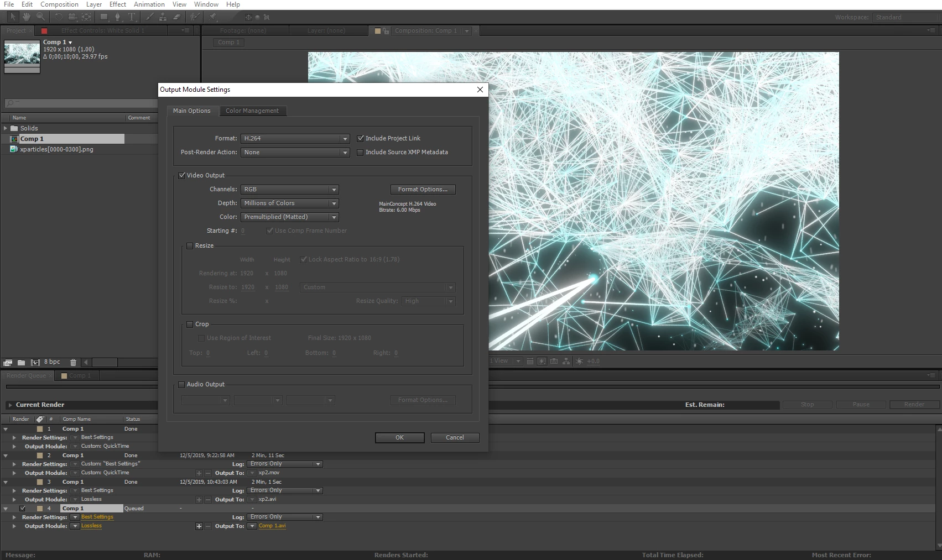Click the Best Settings link for item 4
Screen dimensions: 942x560
tap(97, 517)
